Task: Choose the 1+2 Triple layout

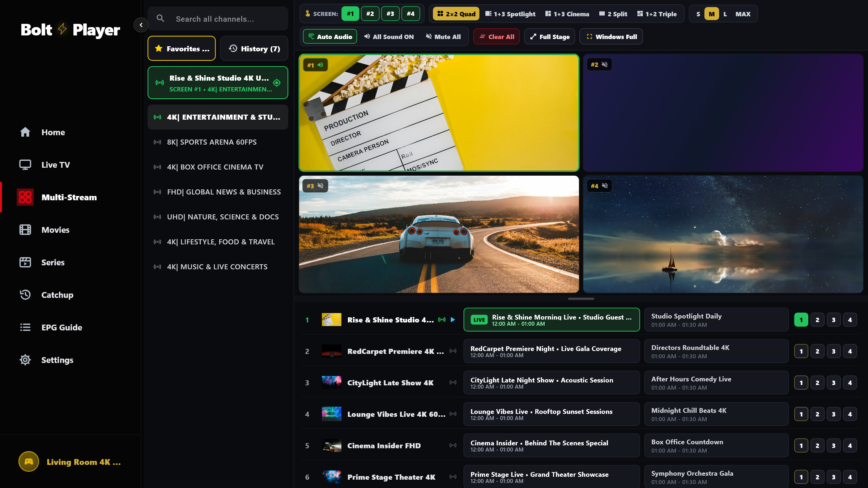Action: click(x=657, y=14)
